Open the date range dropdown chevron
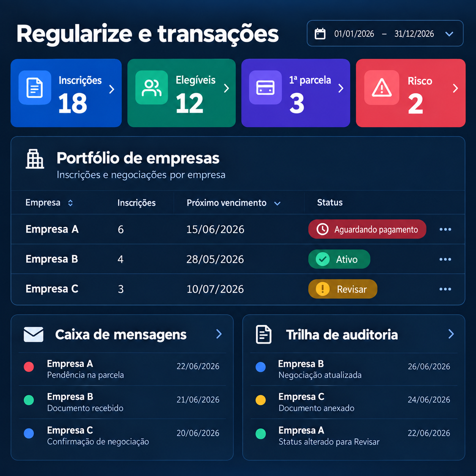The image size is (476, 476). pos(449,34)
